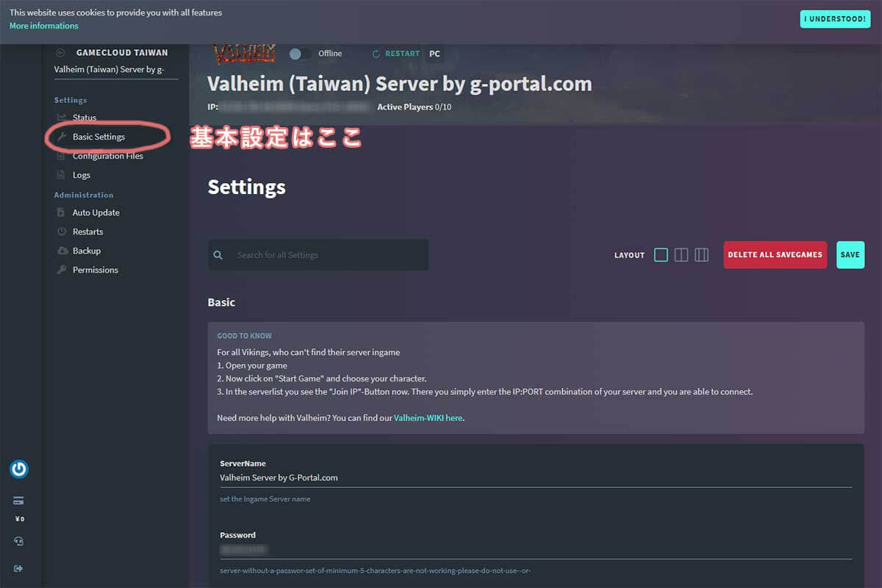This screenshot has width=882, height=588.
Task: Go back with the circled arrow icon
Action: [60, 53]
